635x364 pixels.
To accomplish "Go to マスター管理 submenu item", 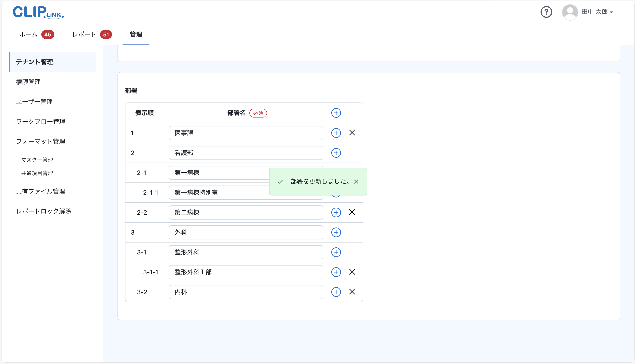I will 37,160.
